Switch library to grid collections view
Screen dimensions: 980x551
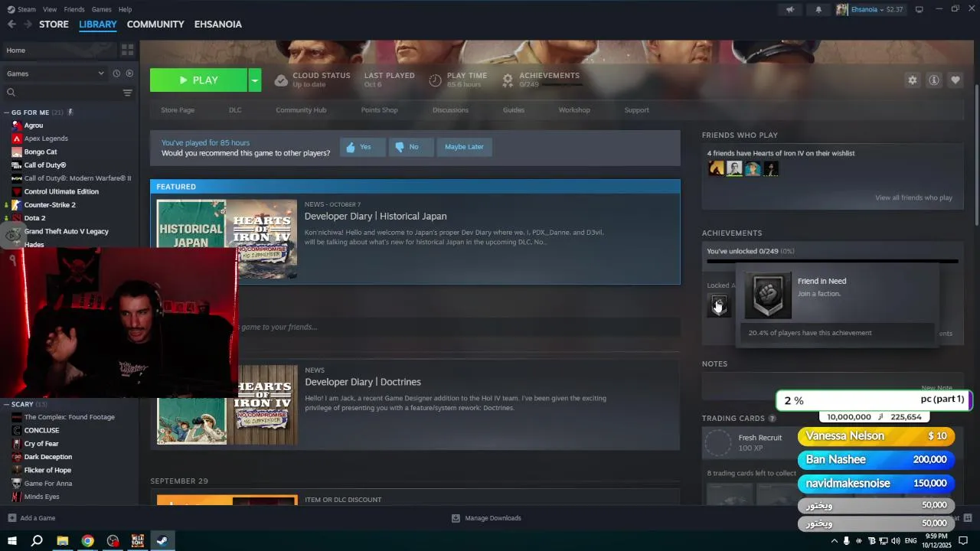click(x=127, y=50)
